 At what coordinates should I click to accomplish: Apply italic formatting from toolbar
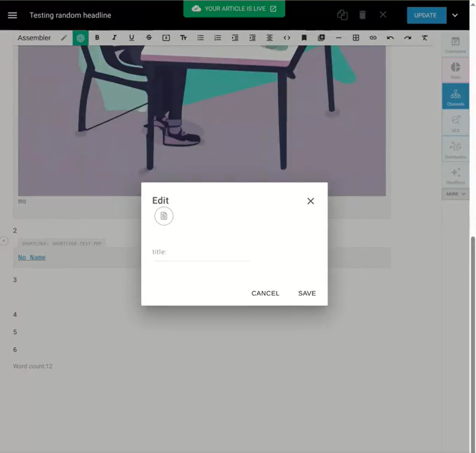tap(114, 38)
